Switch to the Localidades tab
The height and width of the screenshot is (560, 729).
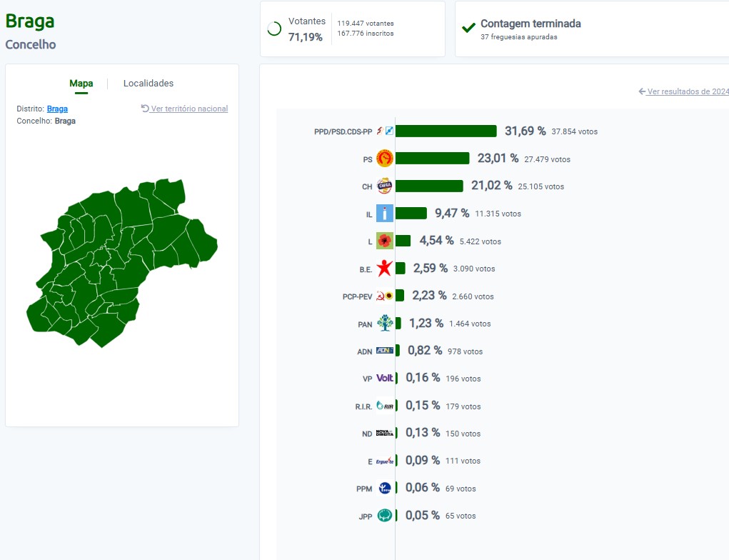(x=149, y=84)
